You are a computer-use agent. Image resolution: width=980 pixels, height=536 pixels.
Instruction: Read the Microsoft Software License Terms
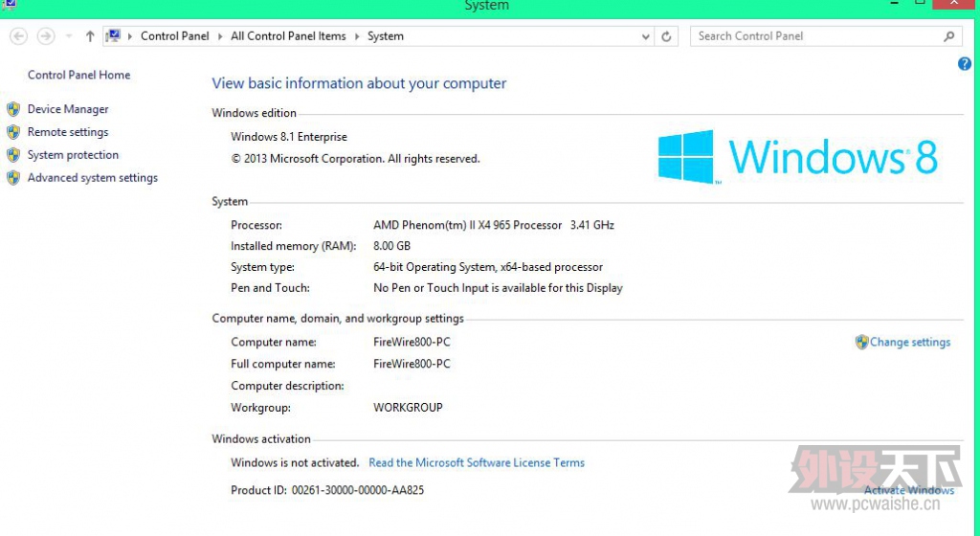point(477,462)
